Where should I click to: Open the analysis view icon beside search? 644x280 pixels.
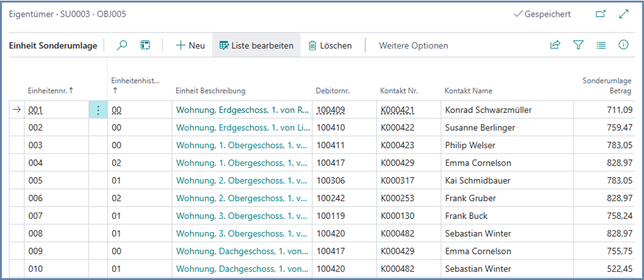(x=145, y=45)
